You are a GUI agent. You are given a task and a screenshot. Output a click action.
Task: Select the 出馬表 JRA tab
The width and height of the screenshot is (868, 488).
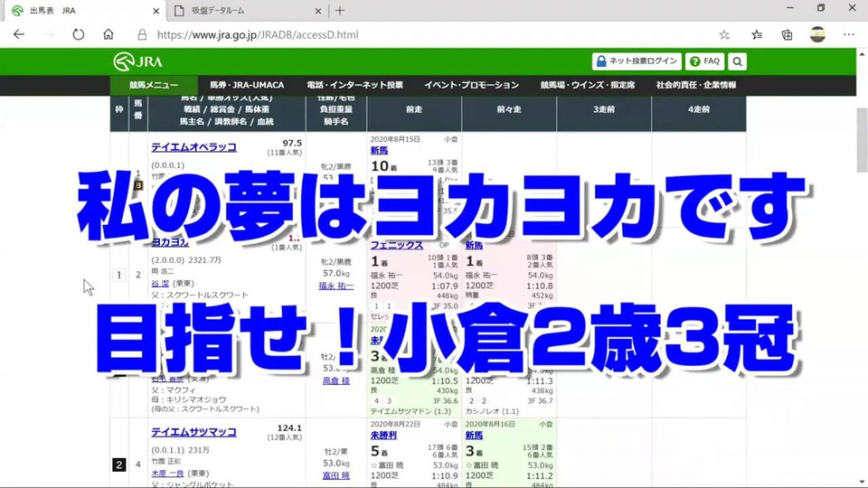point(86,11)
